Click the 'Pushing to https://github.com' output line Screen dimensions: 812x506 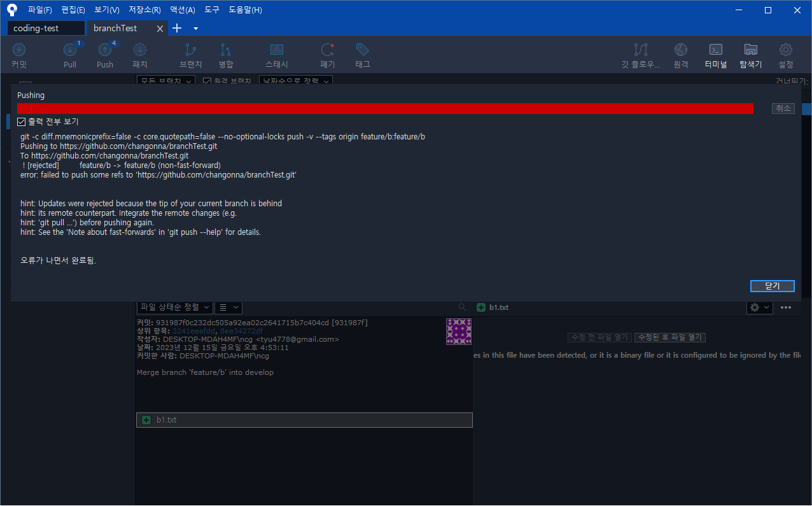(x=119, y=146)
